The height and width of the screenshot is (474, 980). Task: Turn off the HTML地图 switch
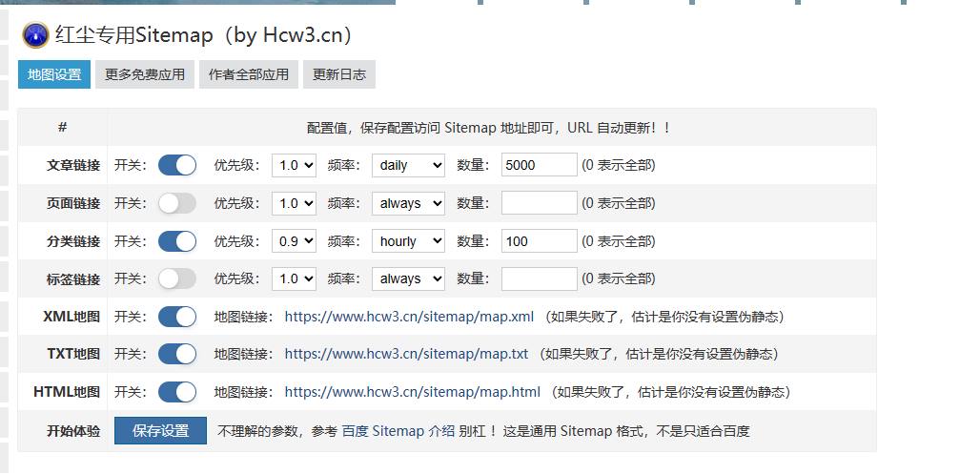click(x=177, y=392)
